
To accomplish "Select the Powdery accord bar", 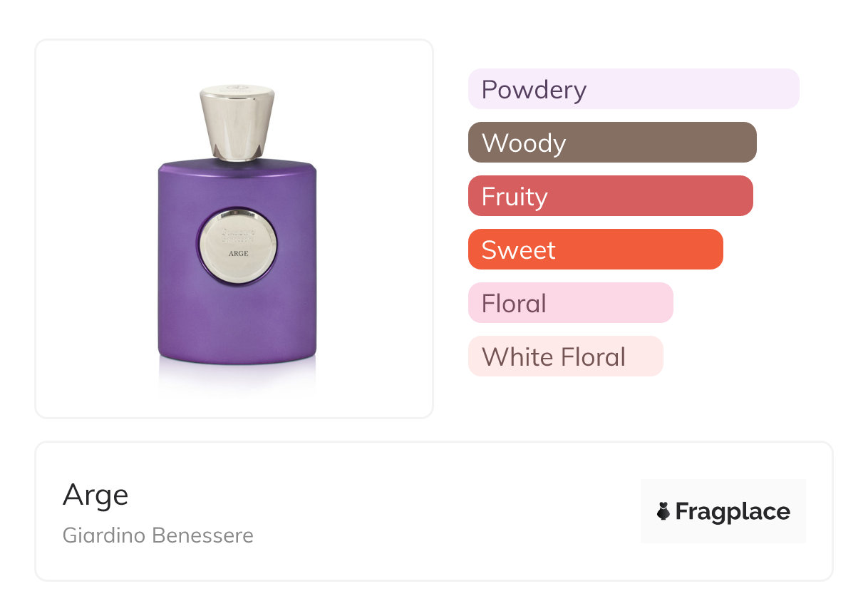I will pos(634,89).
